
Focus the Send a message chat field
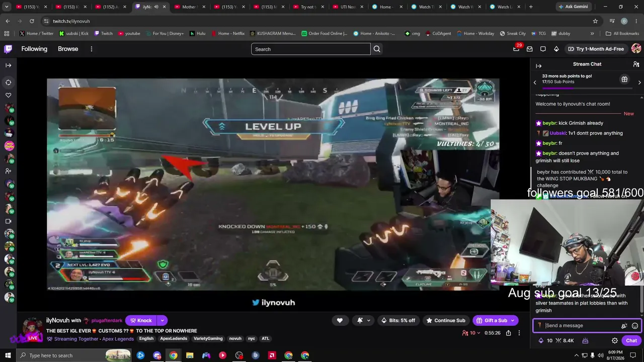click(x=587, y=325)
